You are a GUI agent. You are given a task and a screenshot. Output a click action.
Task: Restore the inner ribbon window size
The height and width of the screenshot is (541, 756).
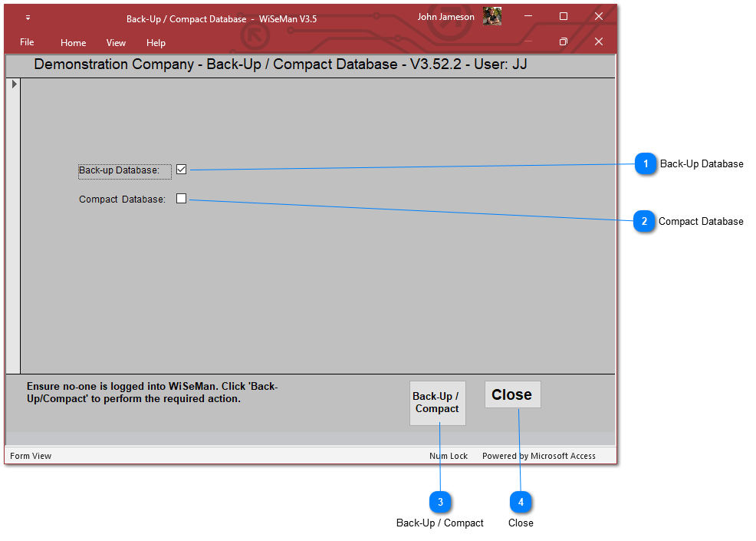(x=563, y=41)
